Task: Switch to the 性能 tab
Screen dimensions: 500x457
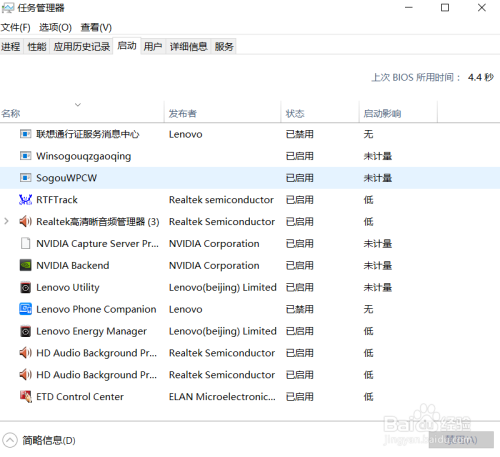Action: (37, 46)
